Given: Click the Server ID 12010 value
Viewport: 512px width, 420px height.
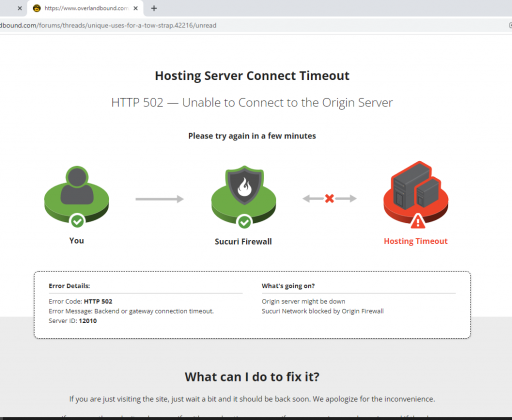Looking at the screenshot, I should (x=88, y=321).
